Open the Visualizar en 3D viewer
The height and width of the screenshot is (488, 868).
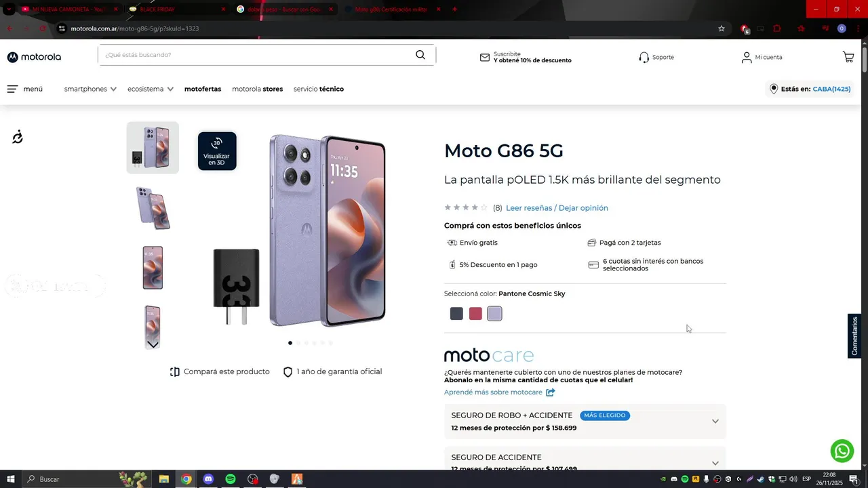[x=217, y=151]
